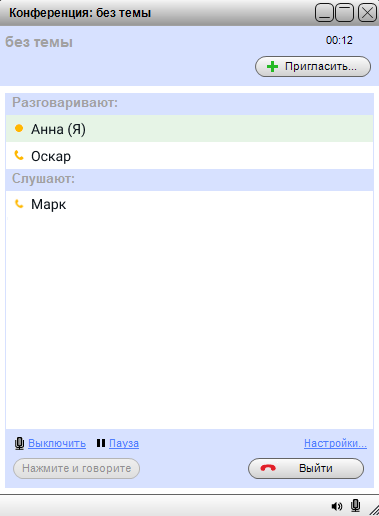Click the phone handset icon beside Оскар

point(19,155)
